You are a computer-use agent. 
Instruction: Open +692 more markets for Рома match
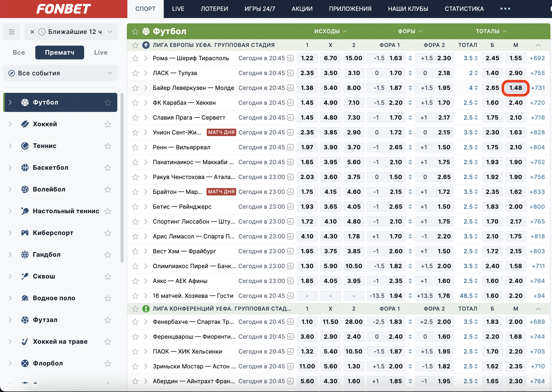click(537, 58)
